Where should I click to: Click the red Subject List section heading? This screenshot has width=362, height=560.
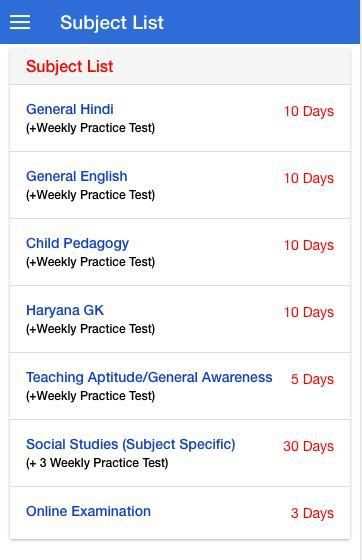point(70,66)
